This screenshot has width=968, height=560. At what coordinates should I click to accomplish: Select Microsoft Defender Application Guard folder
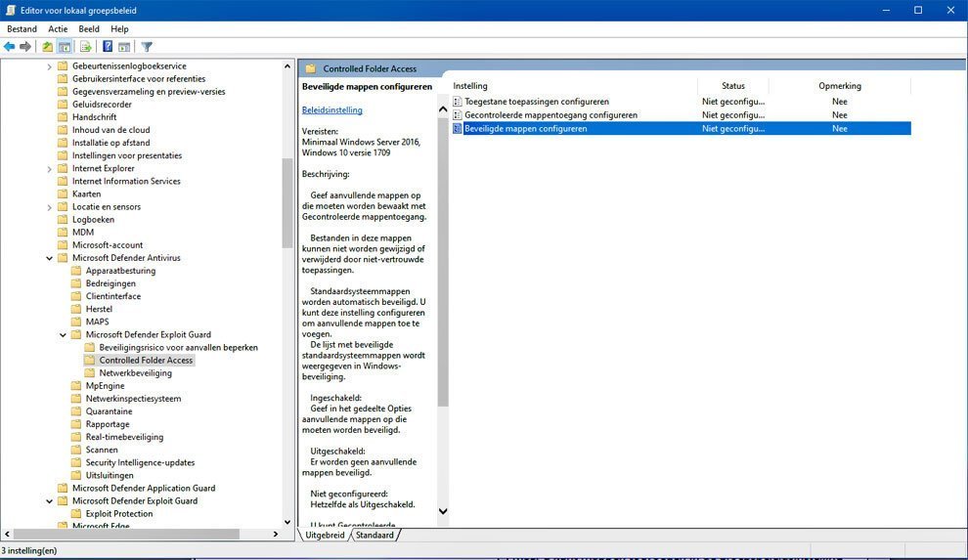pos(143,488)
